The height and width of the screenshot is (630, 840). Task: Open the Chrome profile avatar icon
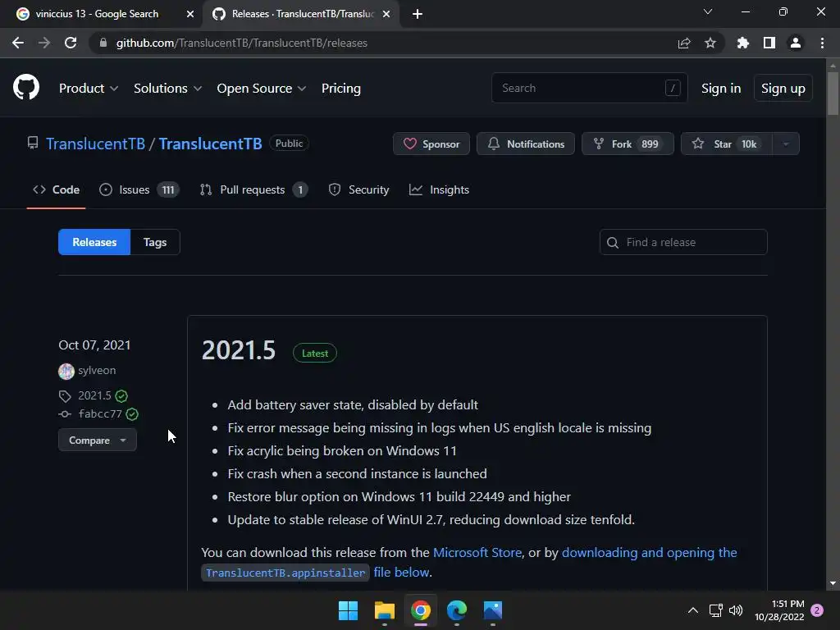[x=796, y=43]
